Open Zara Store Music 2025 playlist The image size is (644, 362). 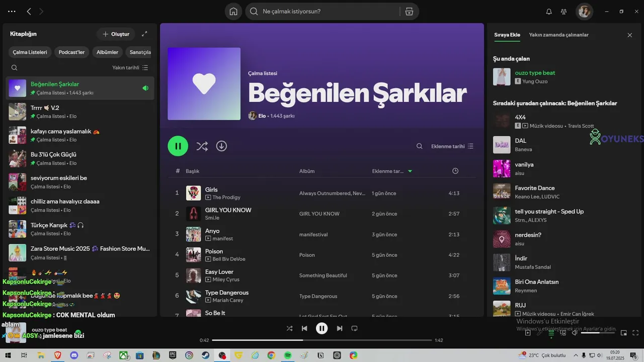(80, 252)
